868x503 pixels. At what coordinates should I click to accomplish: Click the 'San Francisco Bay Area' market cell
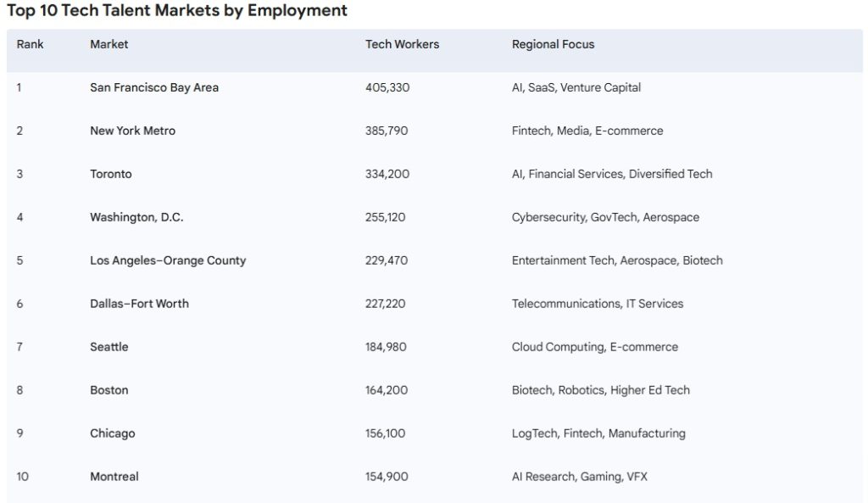(x=154, y=87)
